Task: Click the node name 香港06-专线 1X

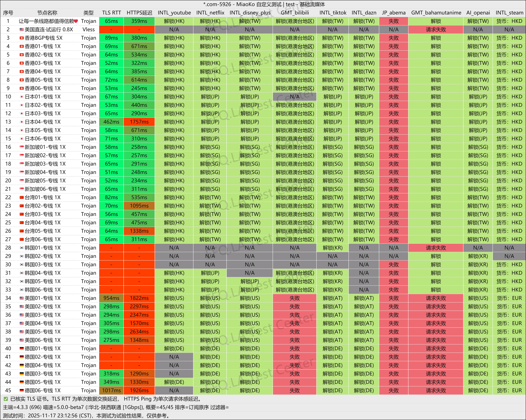Action: point(43,88)
